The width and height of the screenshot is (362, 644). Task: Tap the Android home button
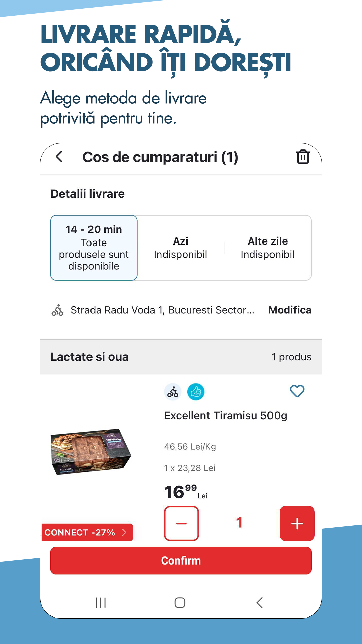[180, 603]
